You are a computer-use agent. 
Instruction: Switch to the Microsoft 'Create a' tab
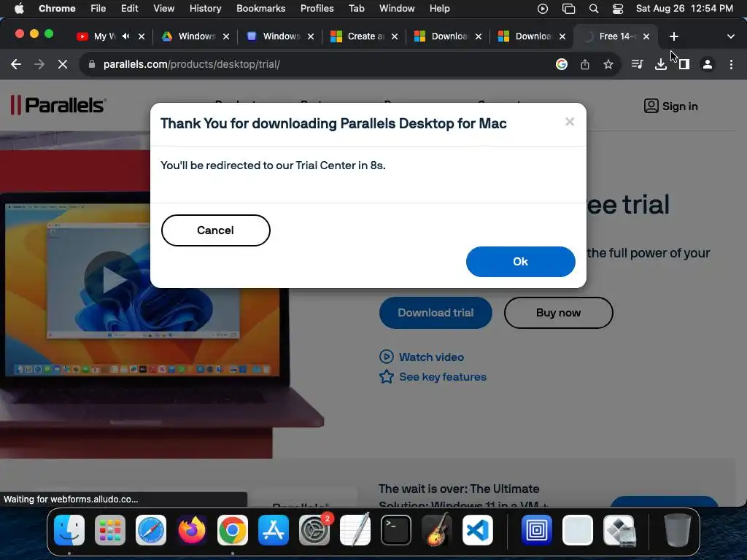[357, 36]
